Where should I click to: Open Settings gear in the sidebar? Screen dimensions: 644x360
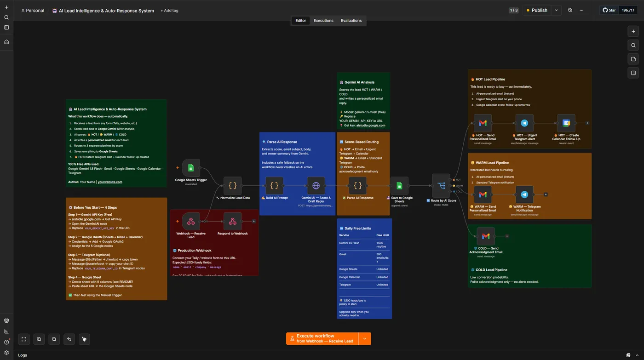pos(6,353)
